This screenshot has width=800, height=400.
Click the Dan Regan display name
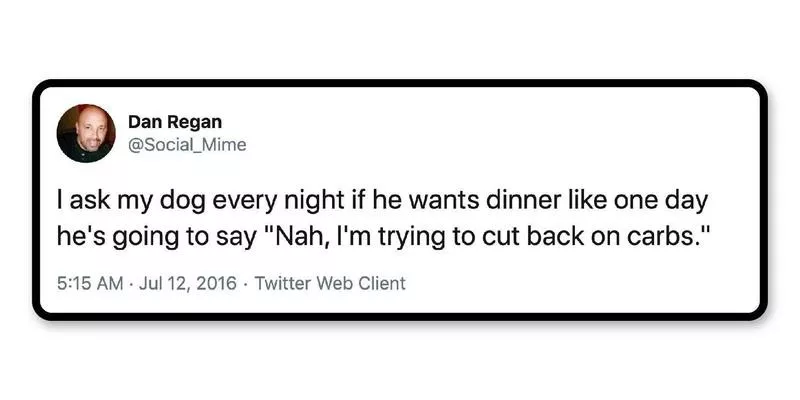pyautogui.click(x=175, y=122)
